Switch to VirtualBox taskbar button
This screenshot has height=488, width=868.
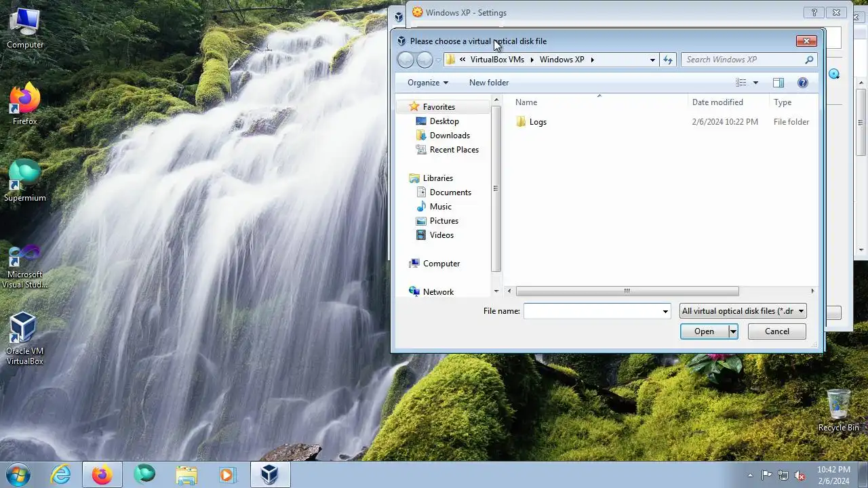270,474
